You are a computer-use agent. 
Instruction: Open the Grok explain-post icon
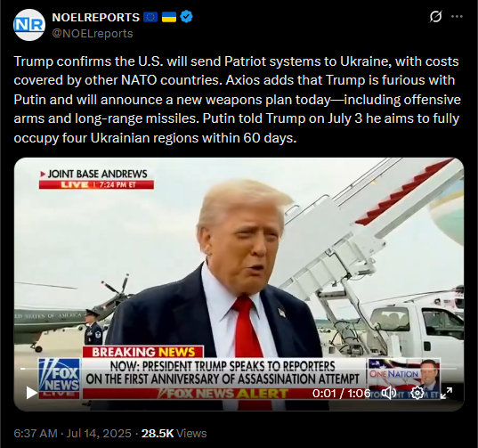(x=435, y=17)
